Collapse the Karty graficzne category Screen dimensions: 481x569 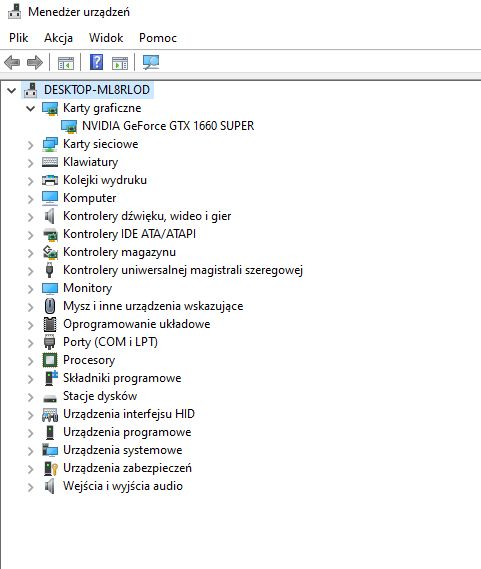pyautogui.click(x=30, y=108)
